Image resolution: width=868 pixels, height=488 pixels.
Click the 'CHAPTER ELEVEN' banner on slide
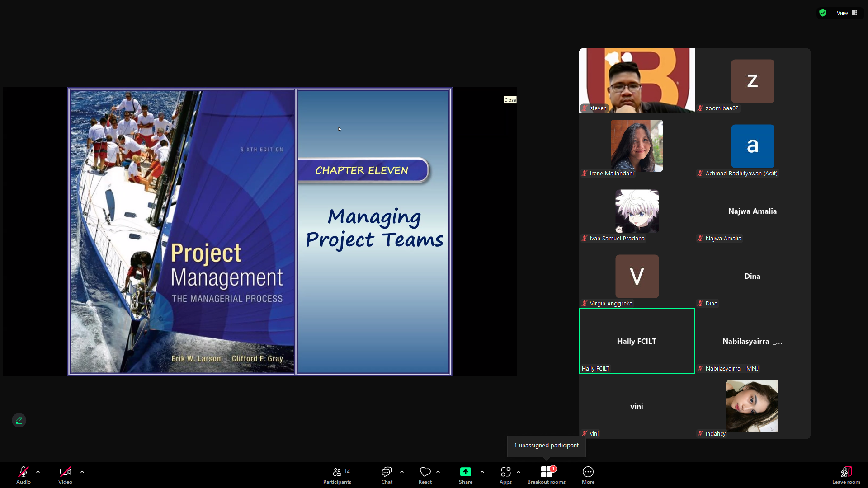pos(363,170)
